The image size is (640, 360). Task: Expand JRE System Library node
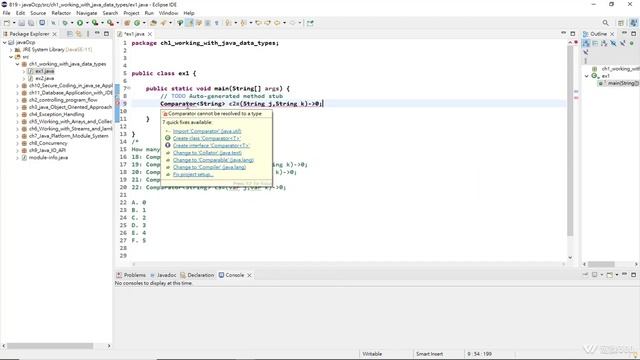[11, 50]
